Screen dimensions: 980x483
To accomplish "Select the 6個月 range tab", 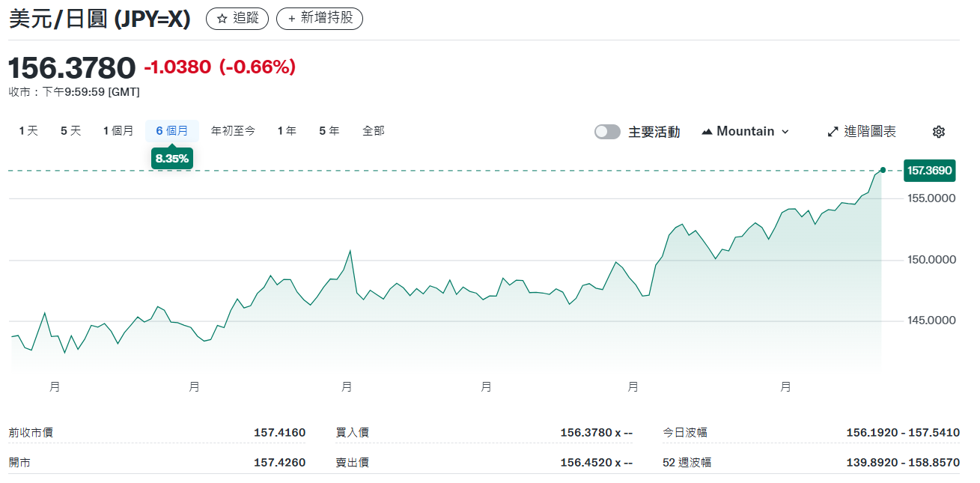I will [172, 131].
